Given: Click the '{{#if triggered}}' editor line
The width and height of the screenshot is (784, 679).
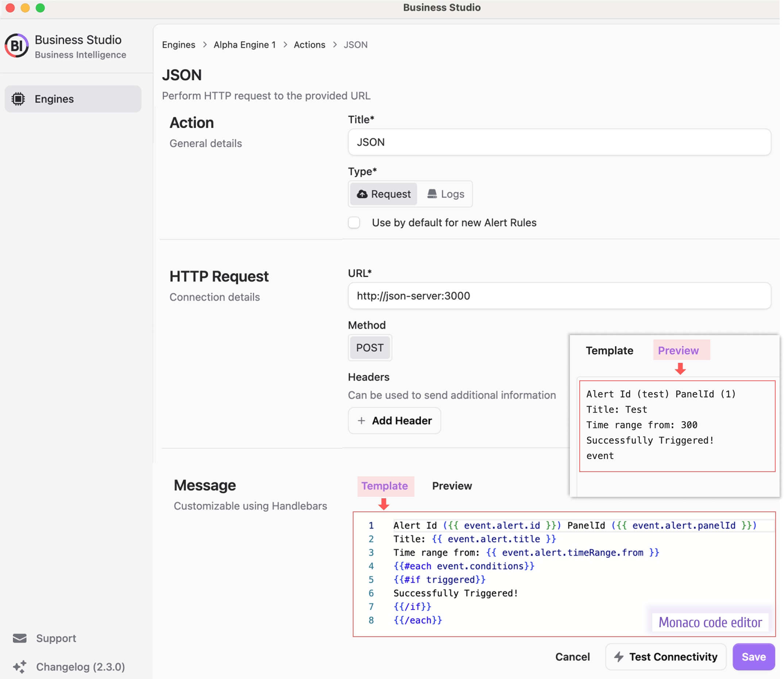Looking at the screenshot, I should (x=440, y=579).
